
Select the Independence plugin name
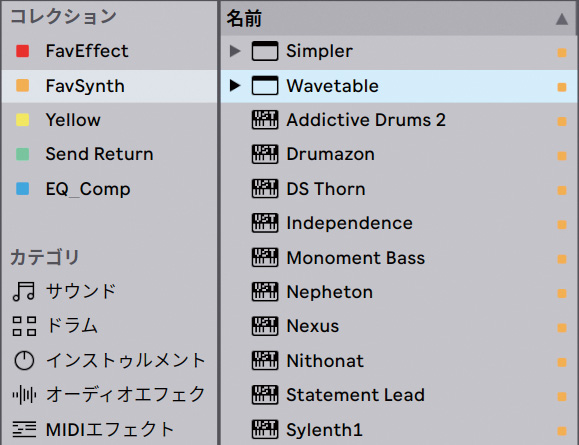pyautogui.click(x=349, y=223)
